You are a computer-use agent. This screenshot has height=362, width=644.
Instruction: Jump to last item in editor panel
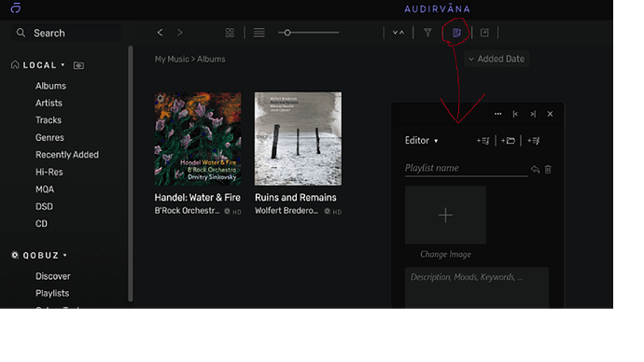coord(533,114)
